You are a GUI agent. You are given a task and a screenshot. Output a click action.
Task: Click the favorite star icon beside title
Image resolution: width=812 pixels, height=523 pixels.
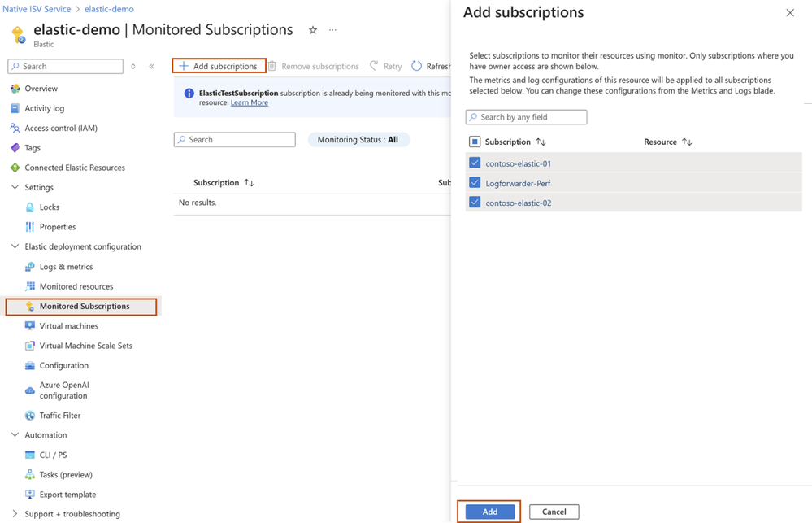click(x=313, y=30)
